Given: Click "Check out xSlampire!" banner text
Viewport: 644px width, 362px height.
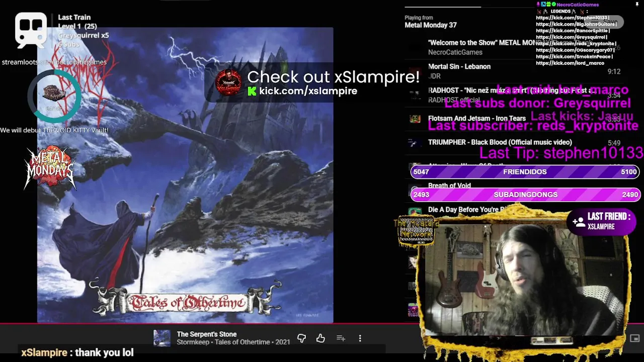Looking at the screenshot, I should pos(333,77).
